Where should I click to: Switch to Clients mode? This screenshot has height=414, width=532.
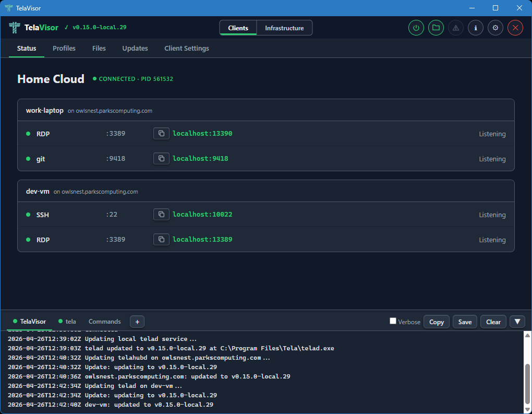point(238,28)
